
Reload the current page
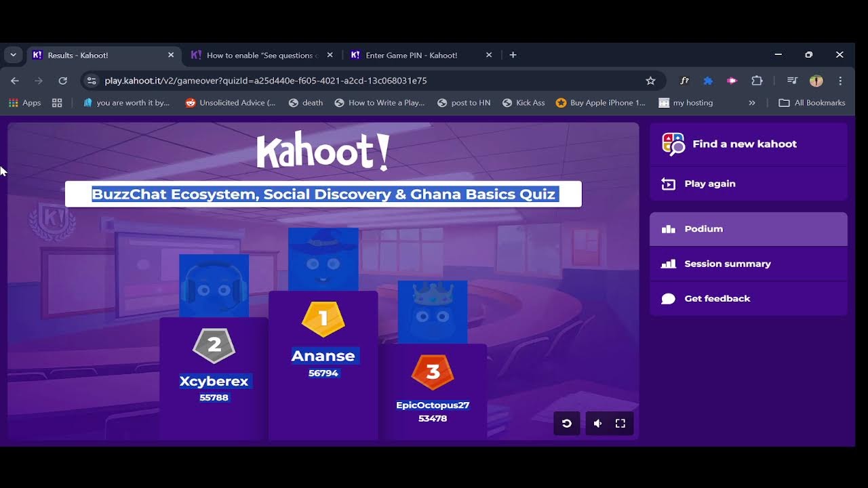63,81
